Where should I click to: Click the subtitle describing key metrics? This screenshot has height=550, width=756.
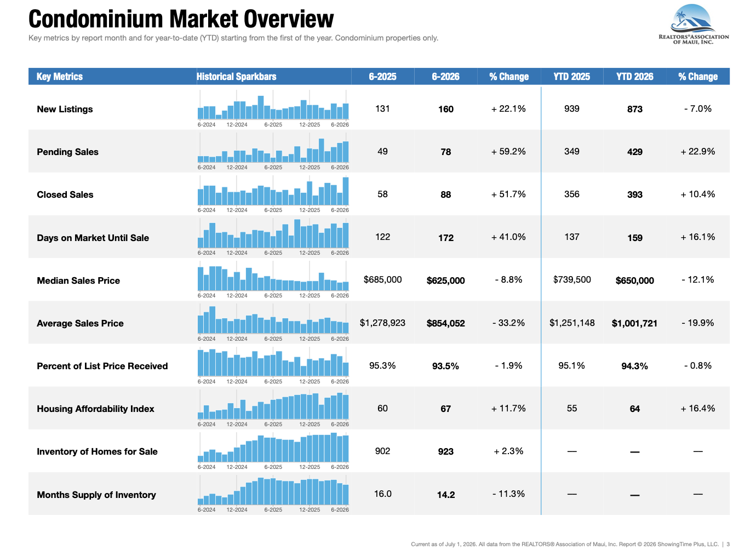pos(233,38)
